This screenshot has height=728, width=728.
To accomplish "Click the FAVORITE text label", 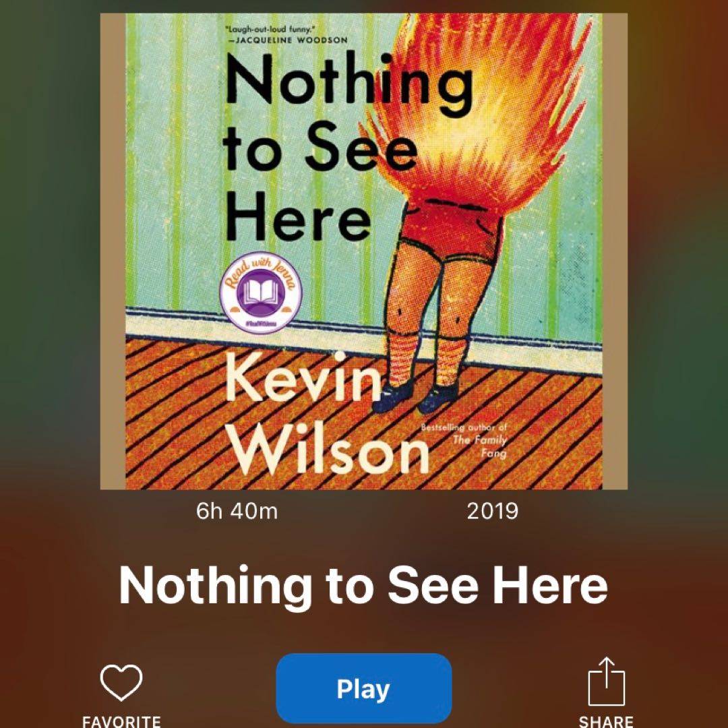I will pyautogui.click(x=121, y=721).
